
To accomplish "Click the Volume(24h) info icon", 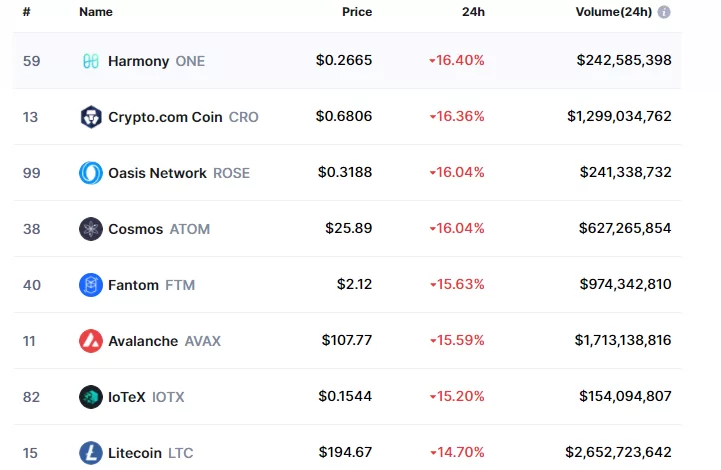I will (x=664, y=12).
